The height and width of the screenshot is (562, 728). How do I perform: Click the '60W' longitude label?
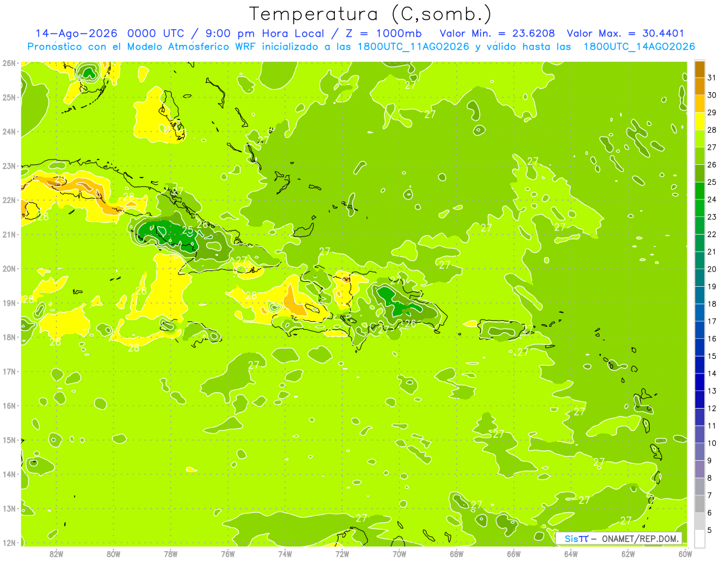[x=686, y=554]
